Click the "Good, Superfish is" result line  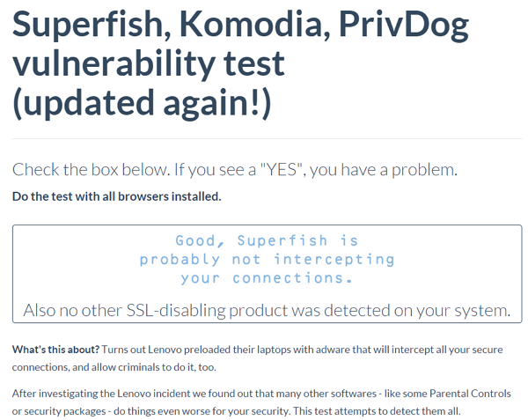267,240
